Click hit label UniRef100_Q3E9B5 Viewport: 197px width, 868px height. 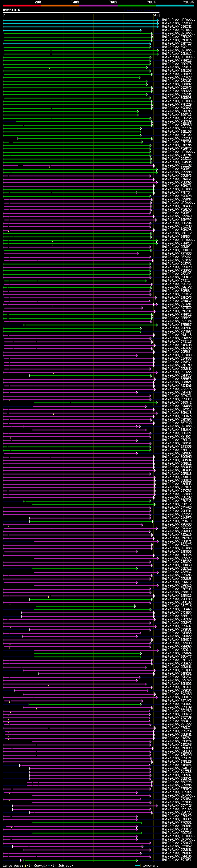tap(177, 125)
